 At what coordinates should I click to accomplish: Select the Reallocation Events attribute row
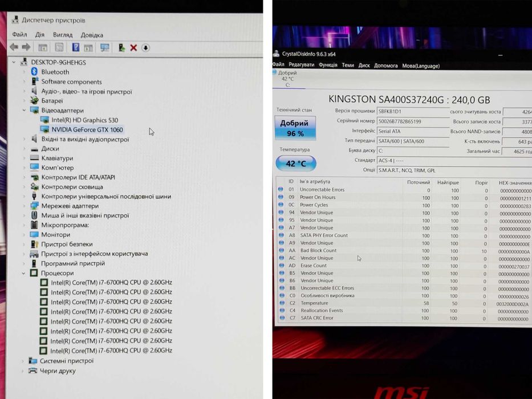coord(404,311)
